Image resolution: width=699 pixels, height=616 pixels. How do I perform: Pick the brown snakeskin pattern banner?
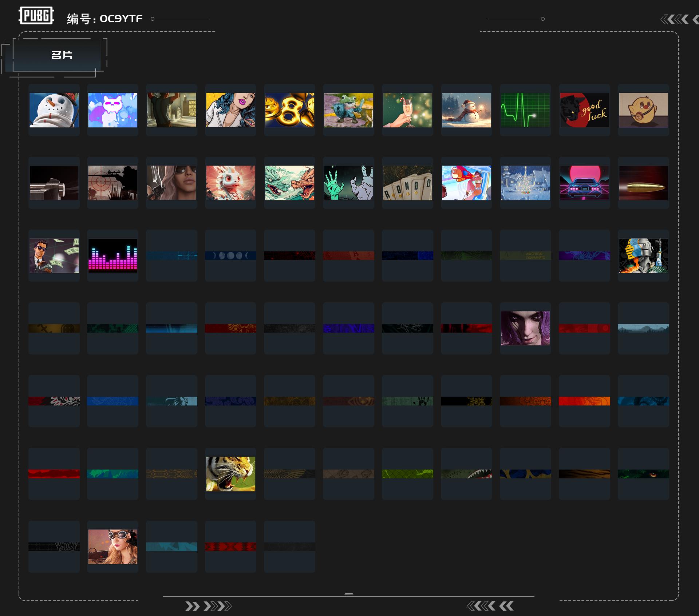pyautogui.click(x=171, y=474)
